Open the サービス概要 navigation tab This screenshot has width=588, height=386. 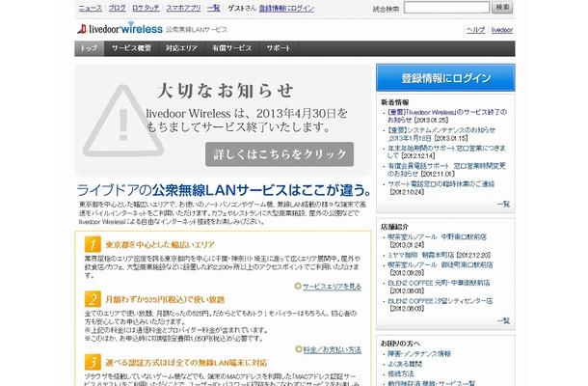pyautogui.click(x=131, y=48)
